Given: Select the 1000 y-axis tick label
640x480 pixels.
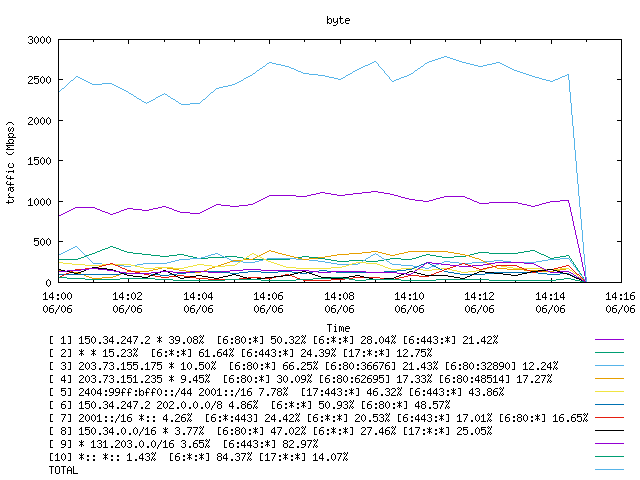Looking at the screenshot, I should tap(40, 202).
